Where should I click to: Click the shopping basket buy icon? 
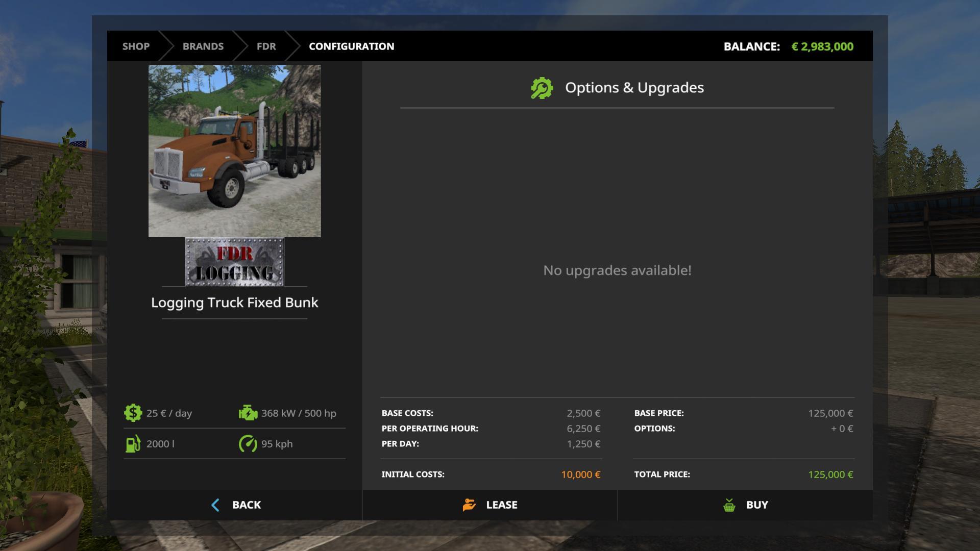729,505
